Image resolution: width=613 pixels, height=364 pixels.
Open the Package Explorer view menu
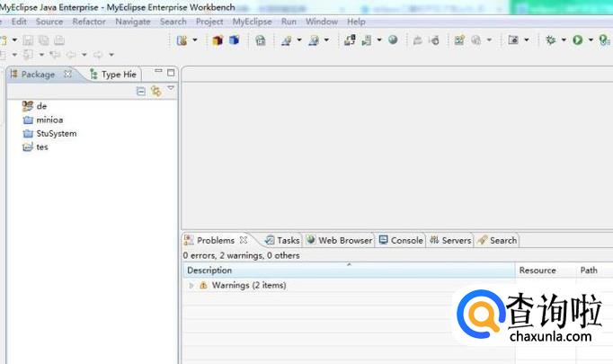(171, 88)
